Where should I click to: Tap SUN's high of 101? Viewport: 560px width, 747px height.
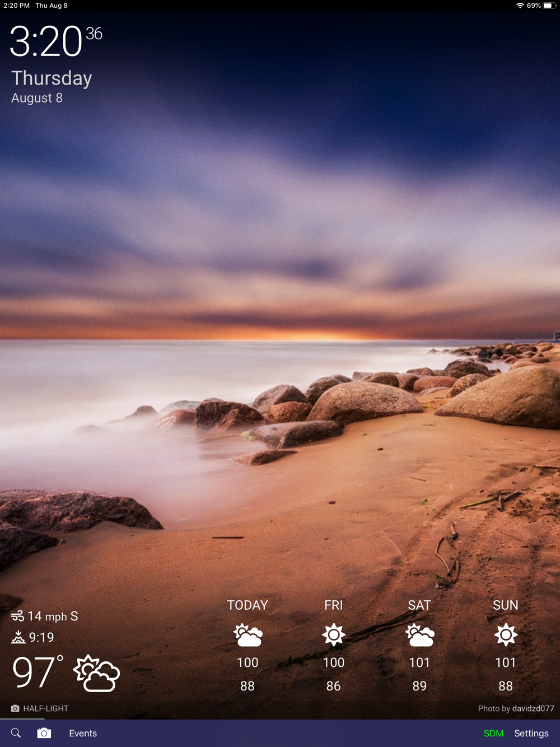(x=506, y=662)
